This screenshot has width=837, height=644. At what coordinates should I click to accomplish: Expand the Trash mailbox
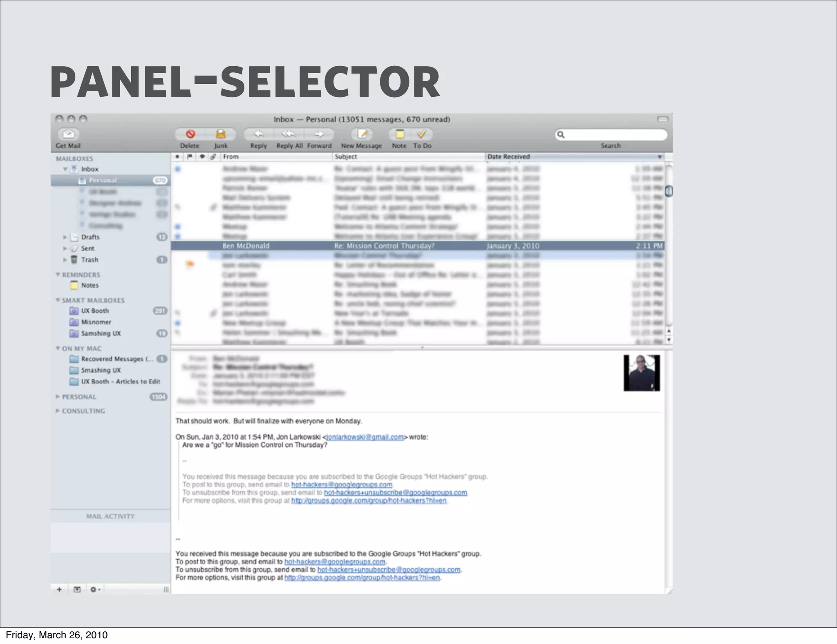pos(65,260)
